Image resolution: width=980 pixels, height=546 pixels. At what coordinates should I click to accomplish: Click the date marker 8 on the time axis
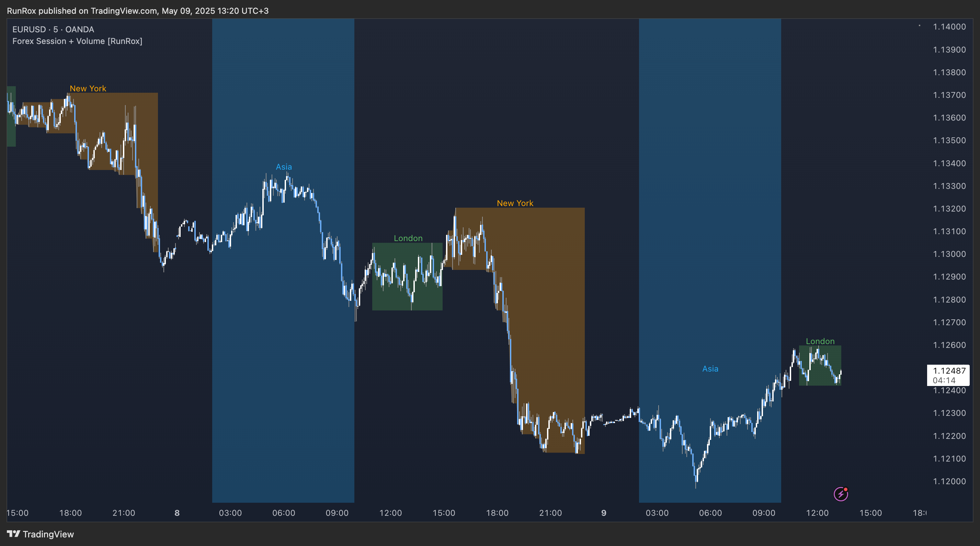tap(177, 513)
